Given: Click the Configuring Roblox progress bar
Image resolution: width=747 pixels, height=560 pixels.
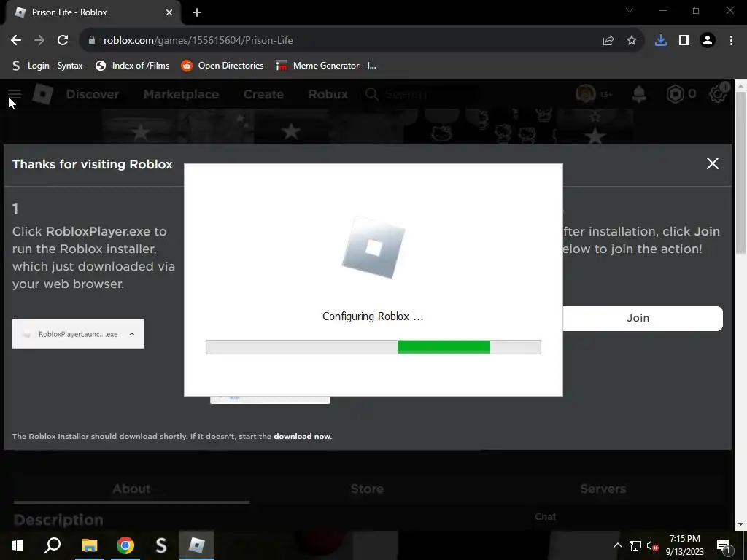Looking at the screenshot, I should (x=373, y=347).
